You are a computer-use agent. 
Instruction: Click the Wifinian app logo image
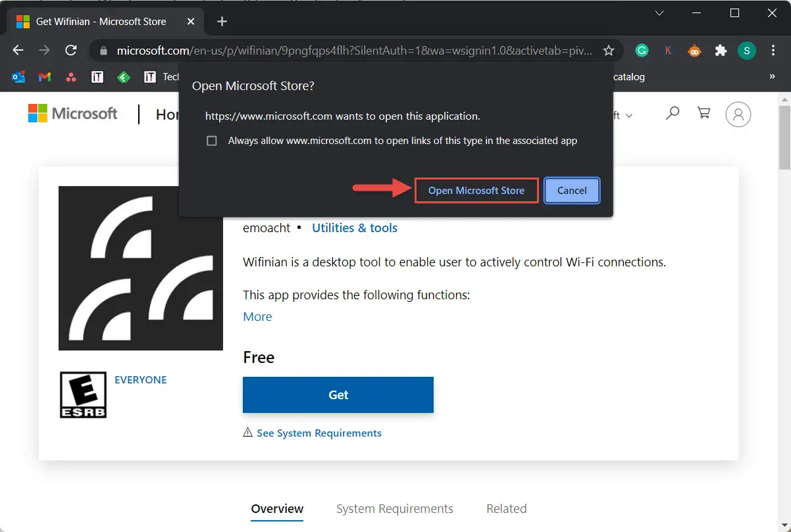pyautogui.click(x=141, y=268)
